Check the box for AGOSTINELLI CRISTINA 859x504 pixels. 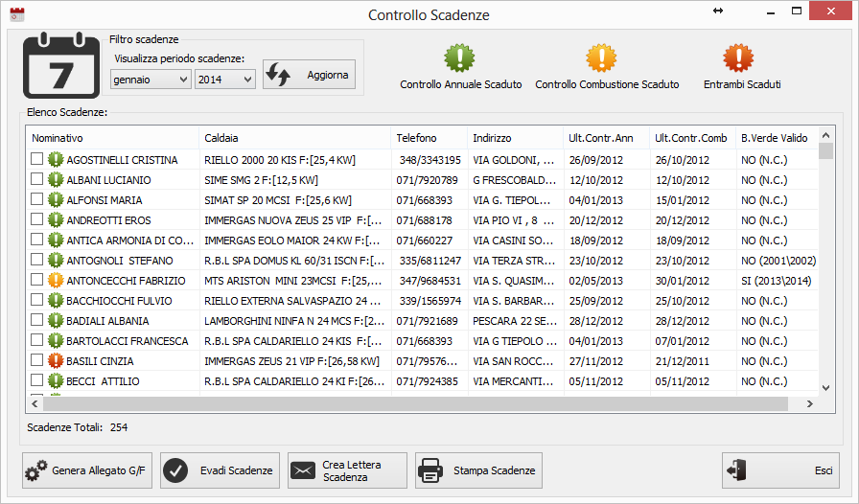point(36,159)
